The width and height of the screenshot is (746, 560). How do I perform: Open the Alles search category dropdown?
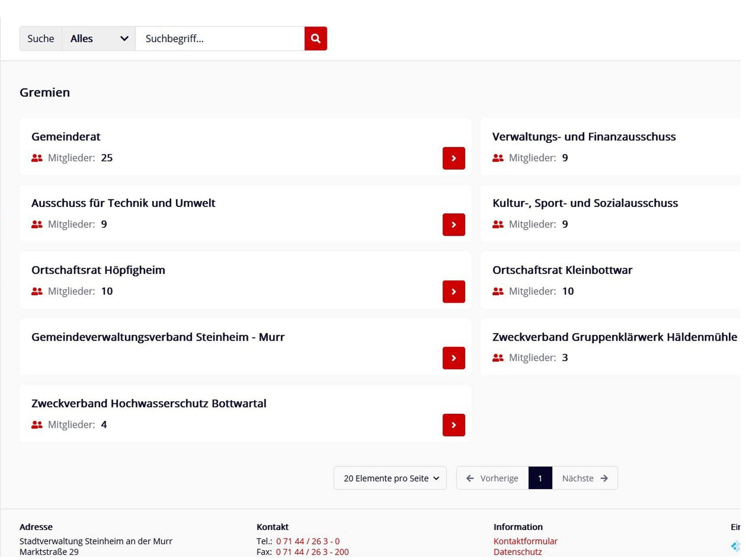(x=99, y=39)
